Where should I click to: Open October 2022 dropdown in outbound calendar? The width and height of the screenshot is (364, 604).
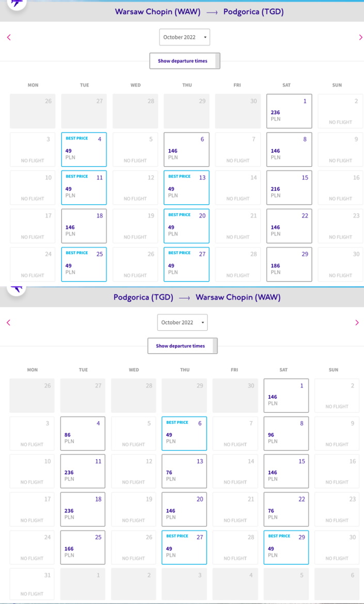185,37
